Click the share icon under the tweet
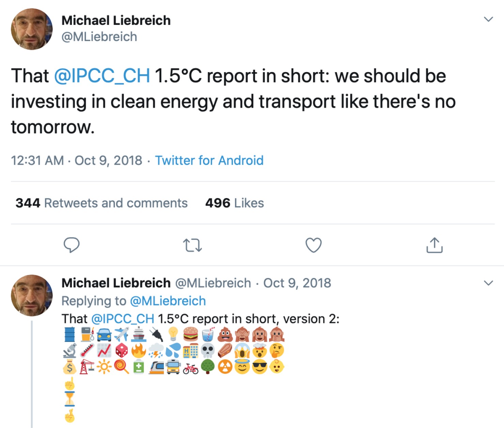The image size is (504, 428). click(434, 245)
